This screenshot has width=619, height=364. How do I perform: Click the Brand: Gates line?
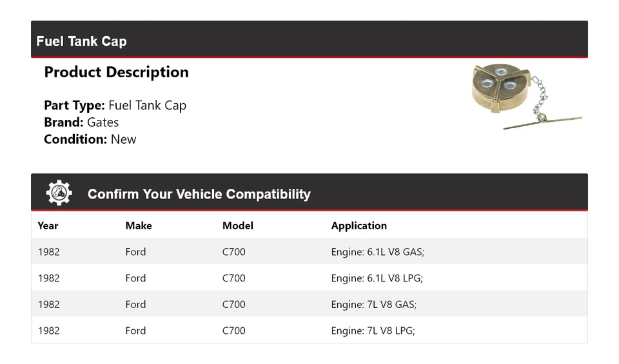[81, 122]
